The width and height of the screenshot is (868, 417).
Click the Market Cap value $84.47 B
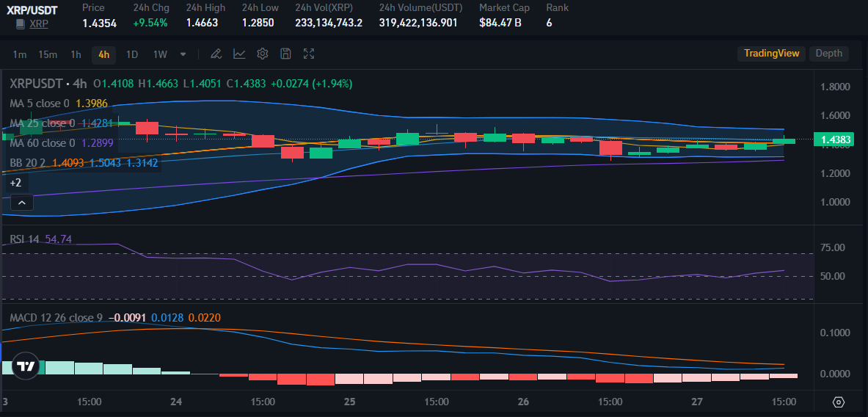500,23
